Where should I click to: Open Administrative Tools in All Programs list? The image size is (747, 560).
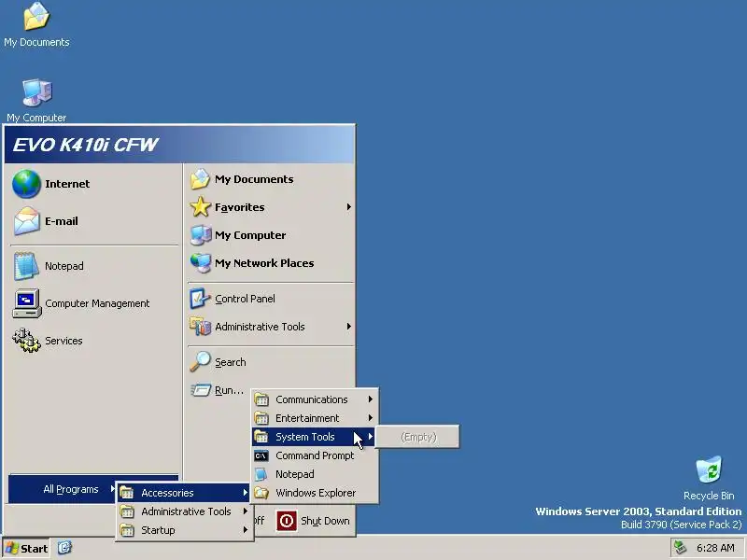point(184,511)
